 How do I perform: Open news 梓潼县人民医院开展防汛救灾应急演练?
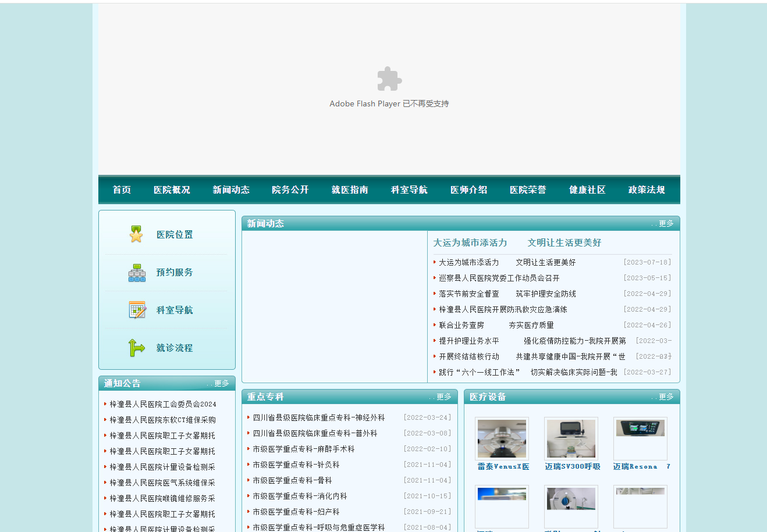[x=503, y=309]
